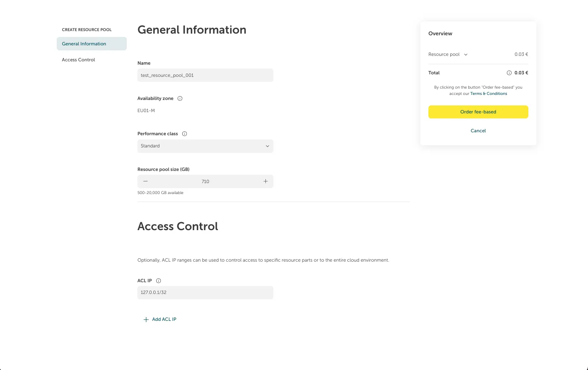Viewport: 588px width, 370px height.
Task: Click the ACL IP info icon
Action: click(158, 281)
